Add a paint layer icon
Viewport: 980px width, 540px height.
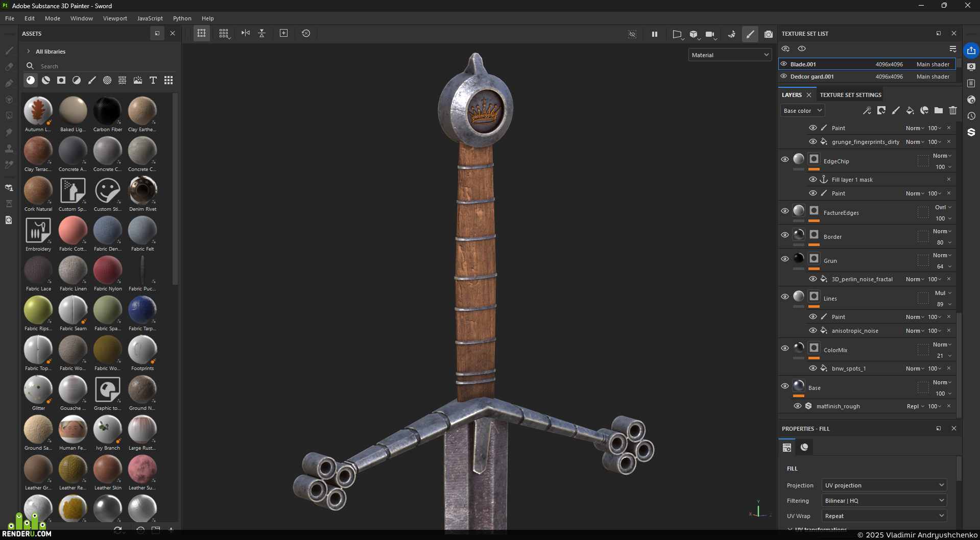(896, 110)
